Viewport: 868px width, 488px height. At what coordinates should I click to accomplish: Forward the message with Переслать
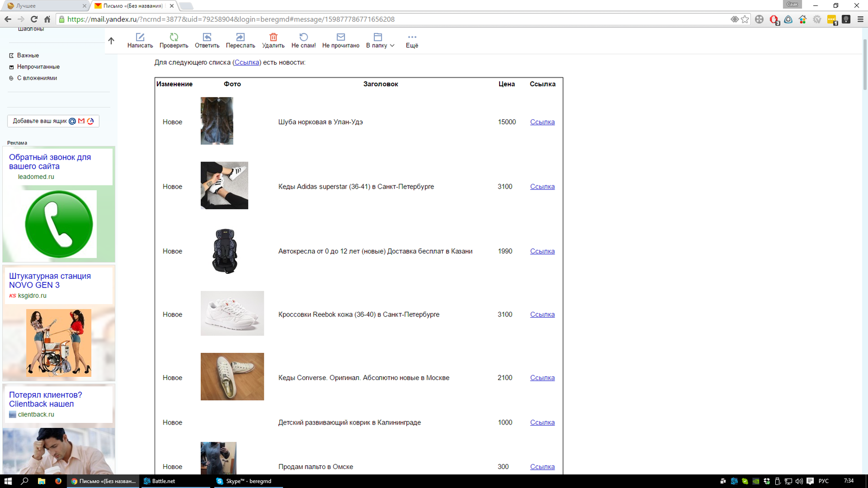click(x=240, y=37)
